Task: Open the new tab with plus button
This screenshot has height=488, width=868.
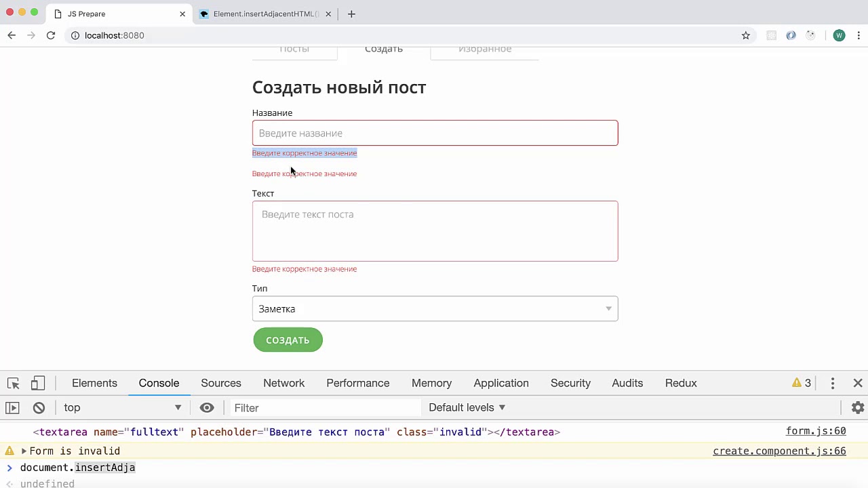Action: pos(351,14)
